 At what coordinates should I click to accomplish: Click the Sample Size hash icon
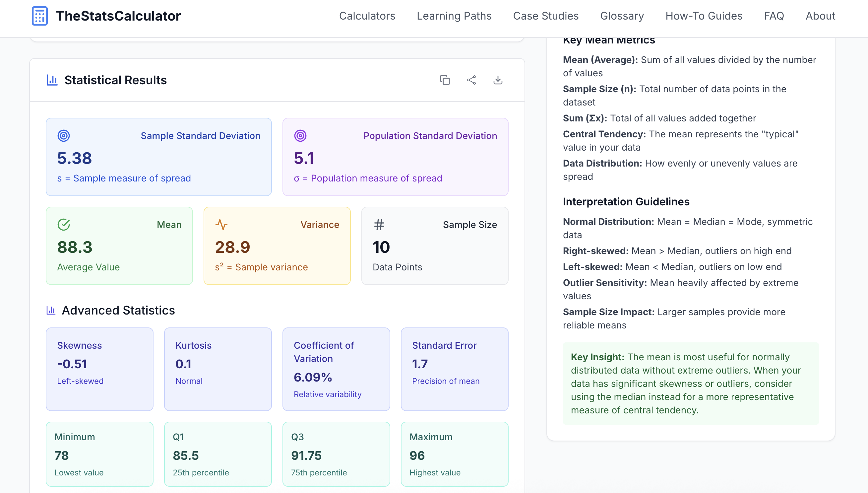379,225
